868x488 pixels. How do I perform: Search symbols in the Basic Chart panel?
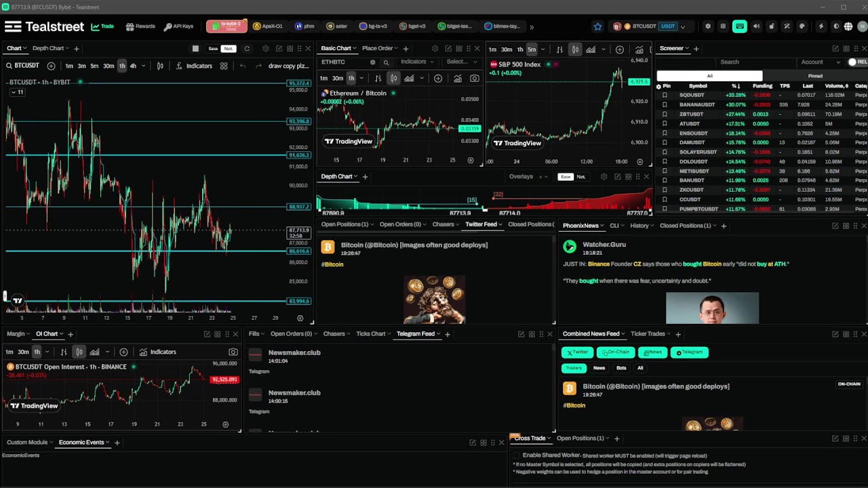[x=386, y=62]
